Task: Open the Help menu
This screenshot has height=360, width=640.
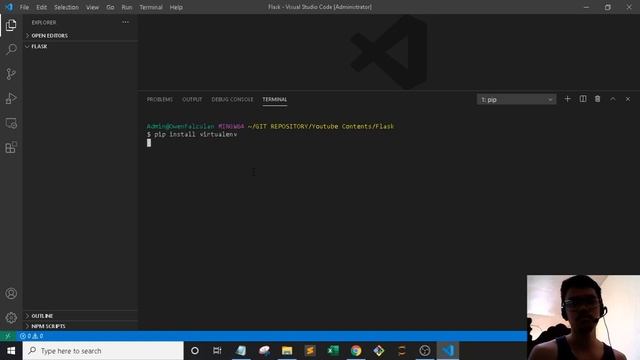Action: tap(176, 7)
